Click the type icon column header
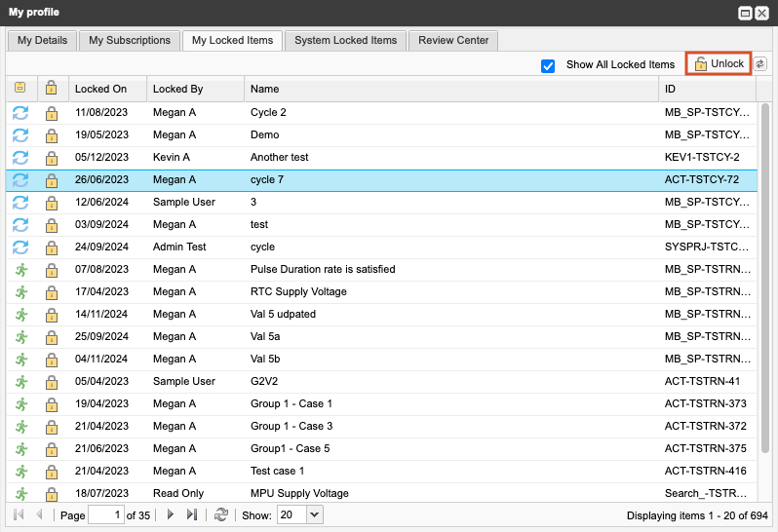 20,89
